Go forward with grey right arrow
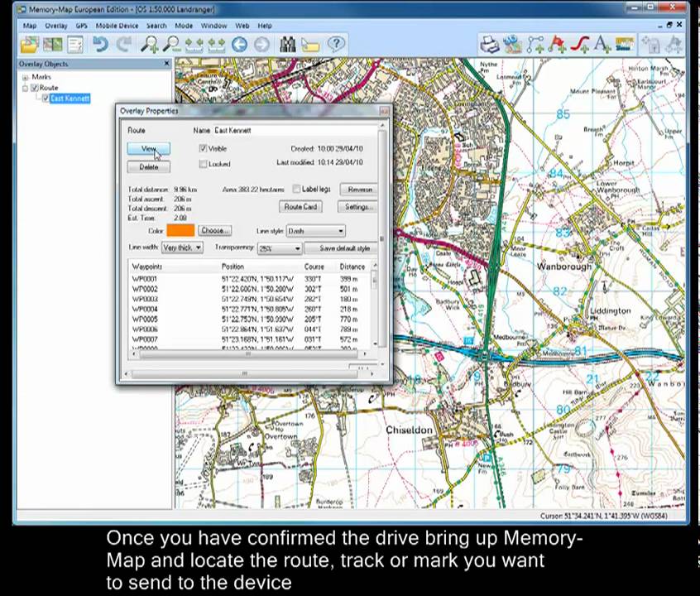This screenshot has width=700, height=596. 262,44
